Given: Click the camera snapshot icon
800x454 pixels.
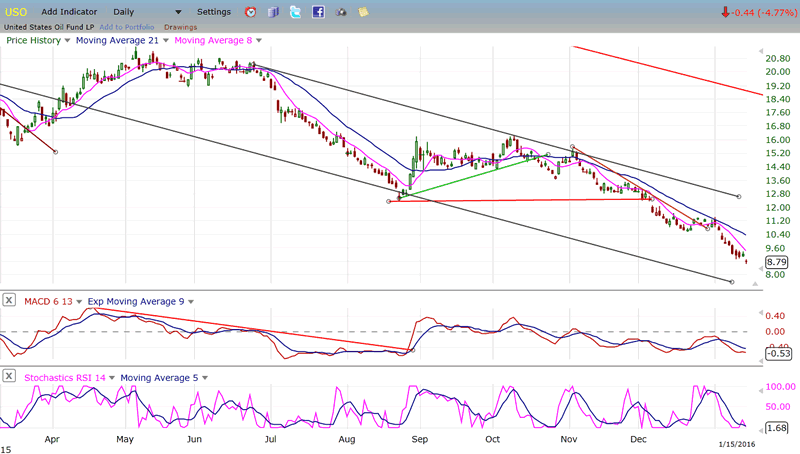Looking at the screenshot, I should click(x=341, y=12).
